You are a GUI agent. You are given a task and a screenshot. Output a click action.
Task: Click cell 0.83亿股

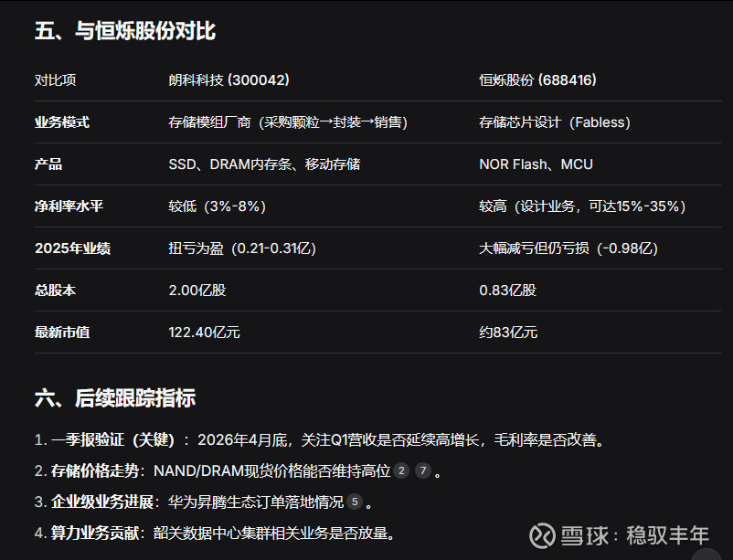(507, 291)
